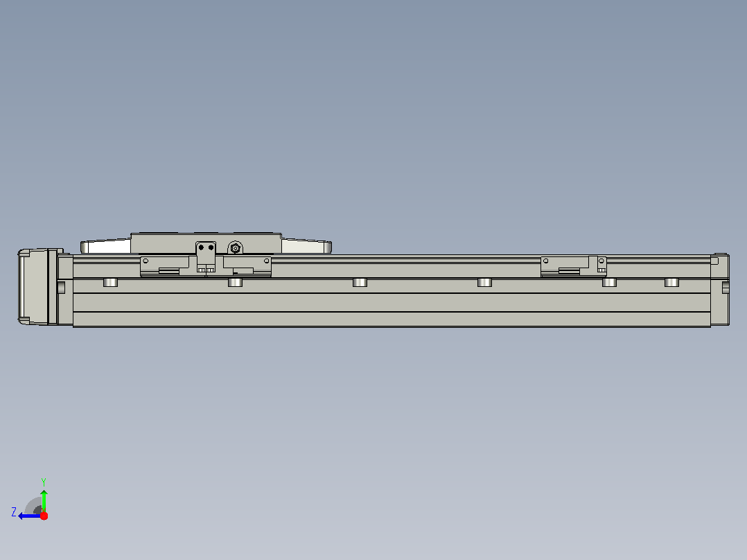Screen dimensions: 747x560
Task: Click the red X axis dot of triad
Action: (44, 516)
